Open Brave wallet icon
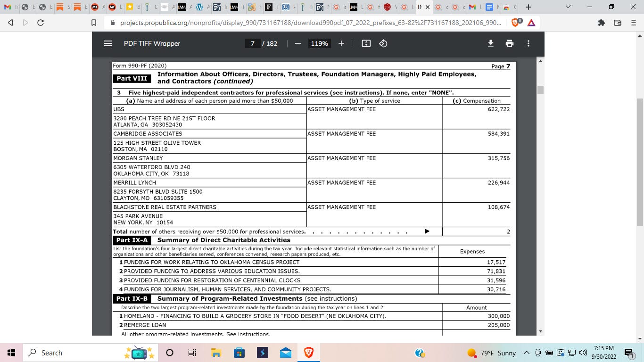Image resolution: width=644 pixels, height=362 pixels. click(618, 22)
